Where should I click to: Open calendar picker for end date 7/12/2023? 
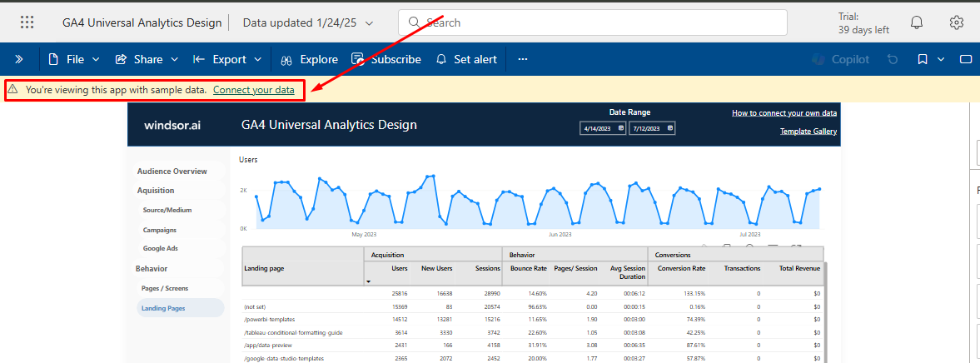pyautogui.click(x=670, y=128)
